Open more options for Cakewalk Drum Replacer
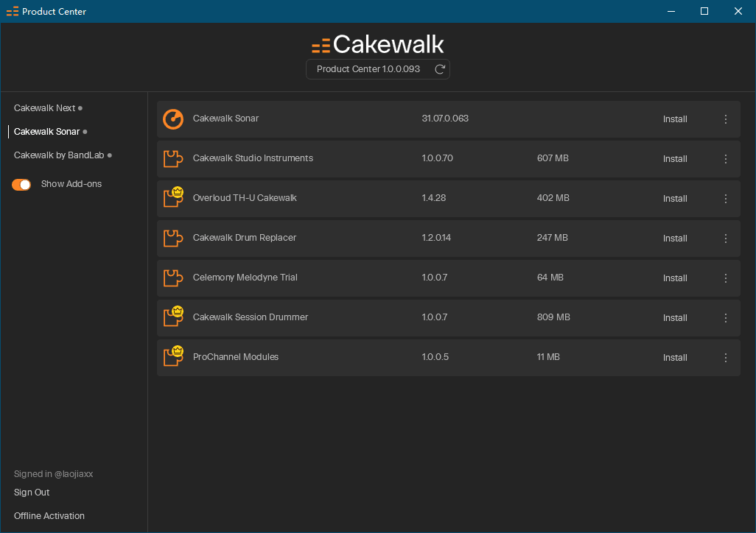Viewport: 756px width, 533px height. [726, 239]
